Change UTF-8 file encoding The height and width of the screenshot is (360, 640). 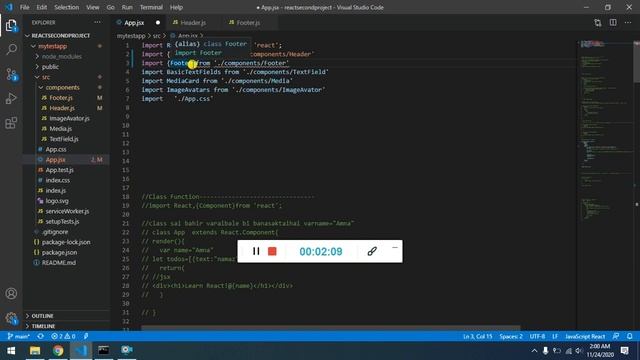pyautogui.click(x=537, y=336)
